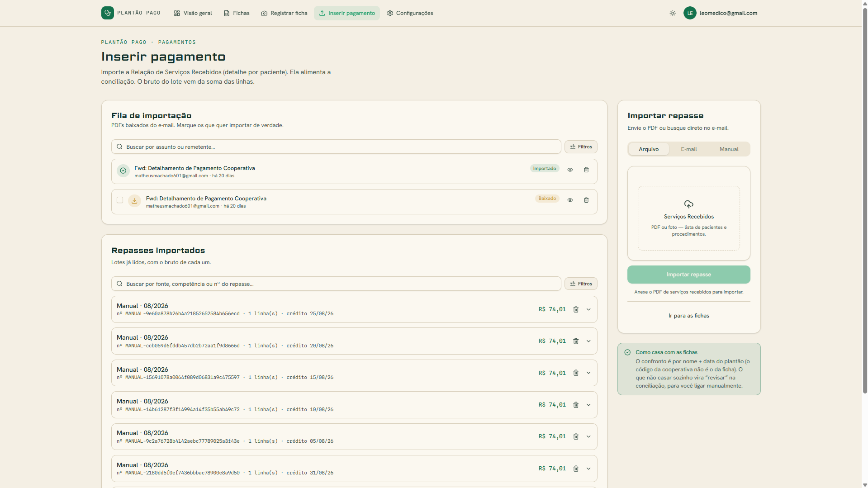Expand the repasse credited 31/08/26
Screen dimensions: 868x488
point(588,469)
